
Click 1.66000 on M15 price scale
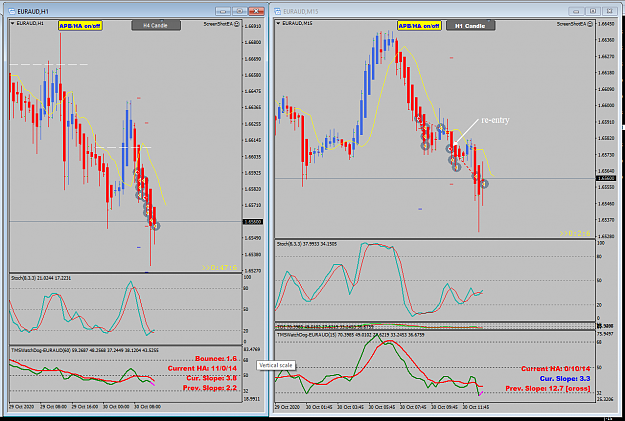[x=606, y=106]
